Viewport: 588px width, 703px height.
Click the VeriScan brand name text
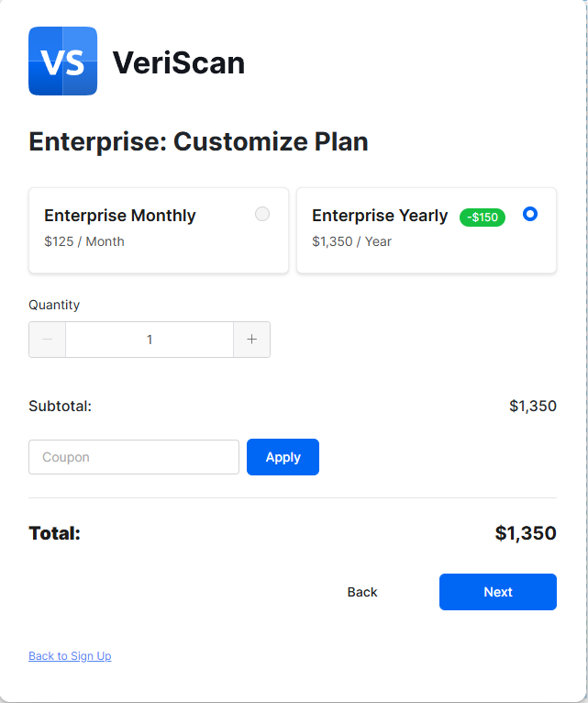point(179,62)
